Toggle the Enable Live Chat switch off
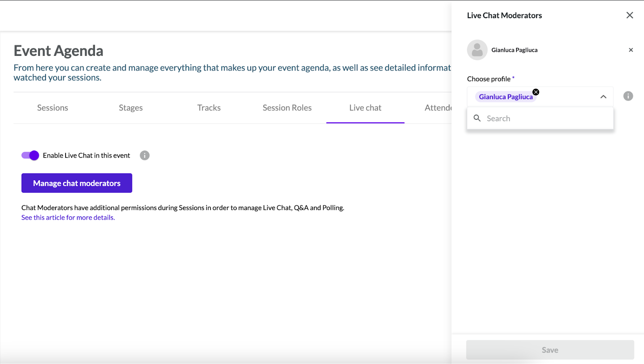Screen dimensions: 644x364 click(x=30, y=155)
